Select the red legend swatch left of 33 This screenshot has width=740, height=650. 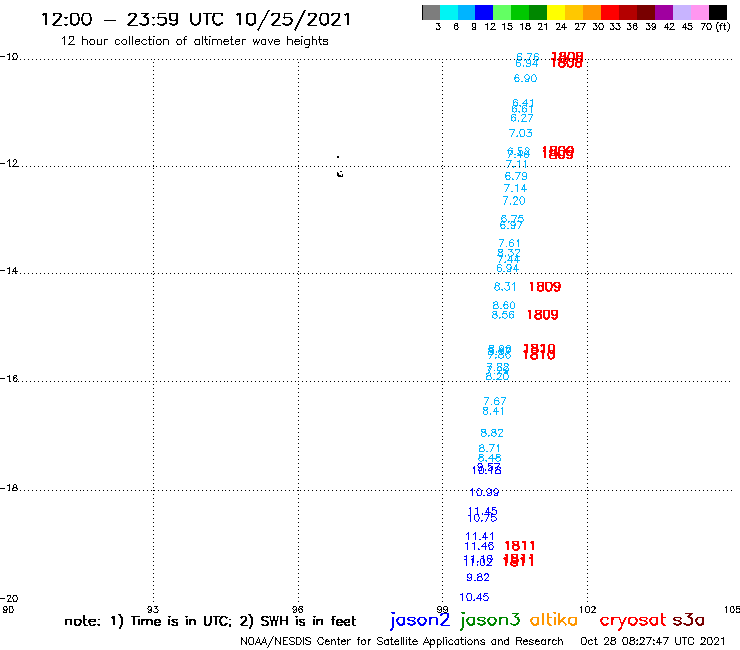coord(610,12)
